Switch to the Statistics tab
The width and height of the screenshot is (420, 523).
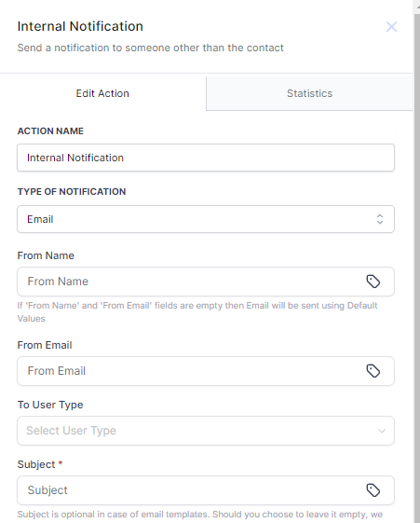point(309,93)
